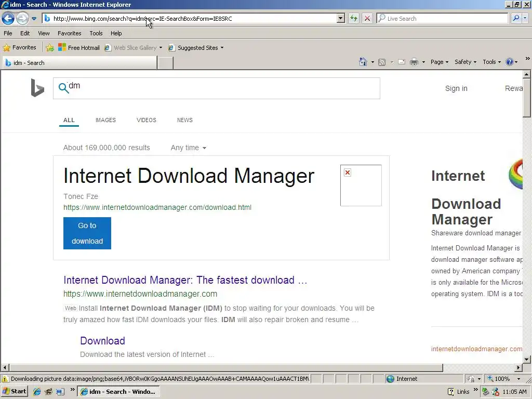Switch to the NEWS results tab
Screen dimensions: 532x399
point(184,120)
